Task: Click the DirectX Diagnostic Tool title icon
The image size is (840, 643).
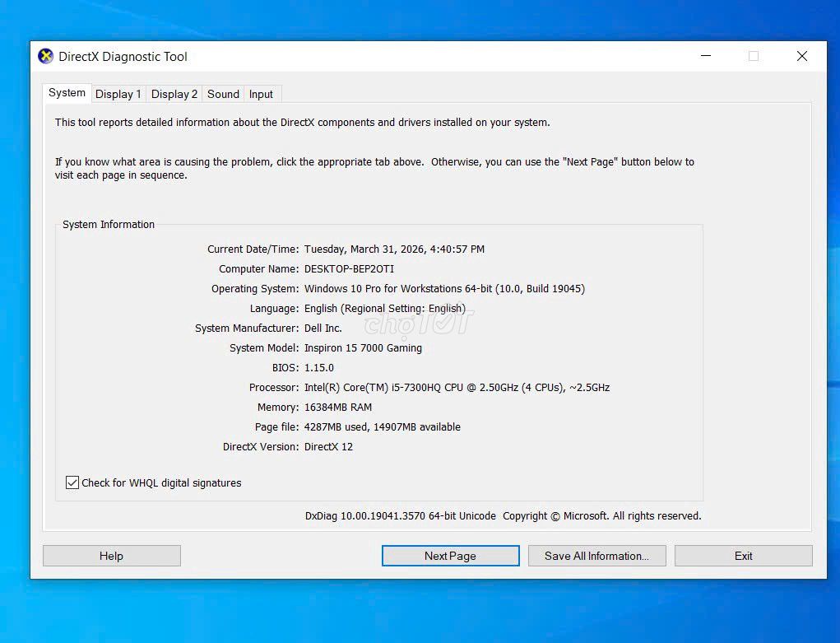Action: pyautogui.click(x=45, y=56)
